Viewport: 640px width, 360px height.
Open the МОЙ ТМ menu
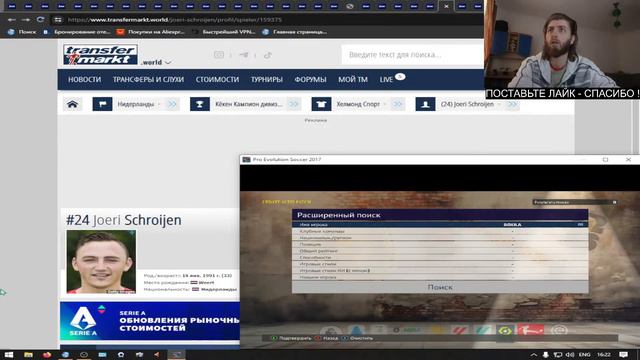353,80
